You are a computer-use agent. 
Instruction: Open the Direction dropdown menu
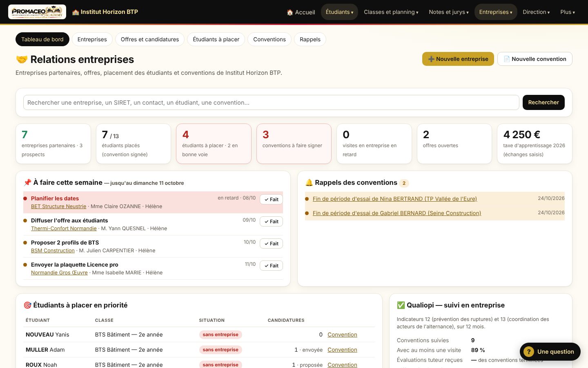pos(536,12)
